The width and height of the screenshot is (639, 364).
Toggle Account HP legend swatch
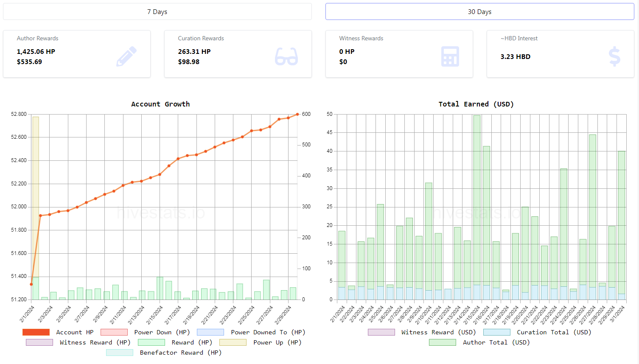coord(36,332)
